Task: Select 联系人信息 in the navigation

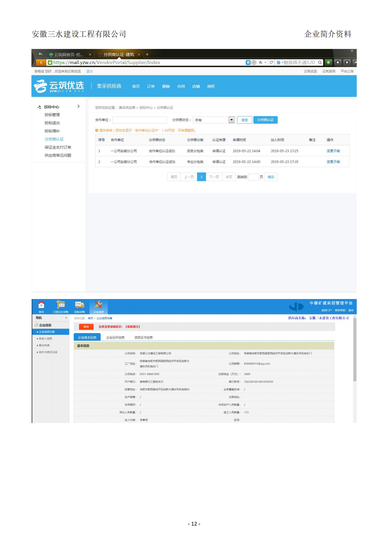Action: (x=45, y=339)
